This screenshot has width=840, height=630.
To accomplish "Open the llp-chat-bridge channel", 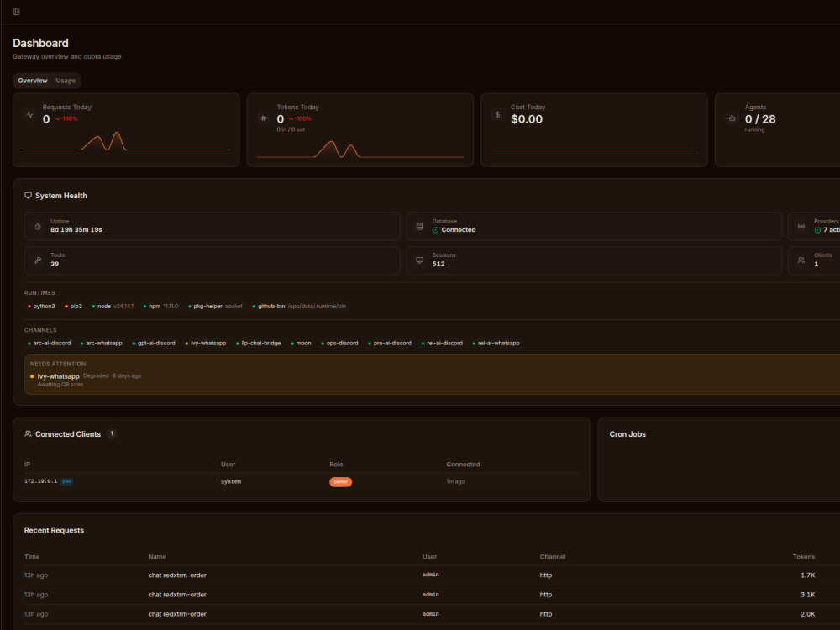I will pyautogui.click(x=258, y=344).
